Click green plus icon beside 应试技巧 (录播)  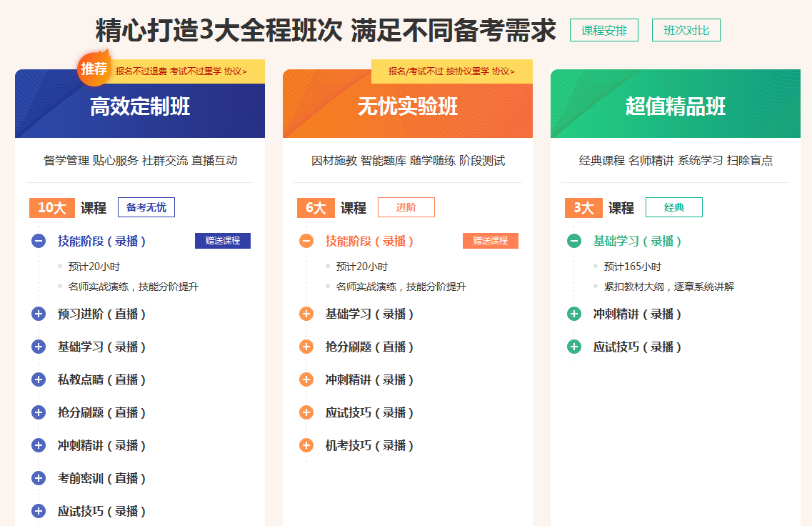[x=574, y=347]
